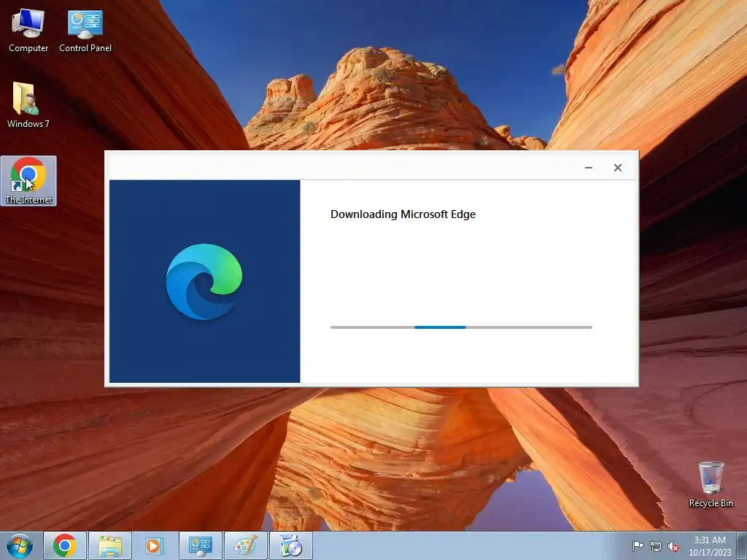Screen dimensions: 747x560
Task: Open the clock showing 3:31 AM
Action: (x=709, y=540)
